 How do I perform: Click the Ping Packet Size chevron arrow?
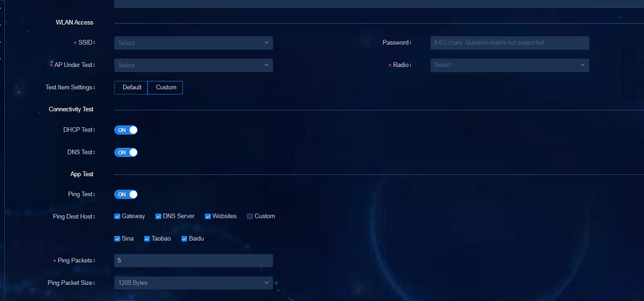pos(266,282)
